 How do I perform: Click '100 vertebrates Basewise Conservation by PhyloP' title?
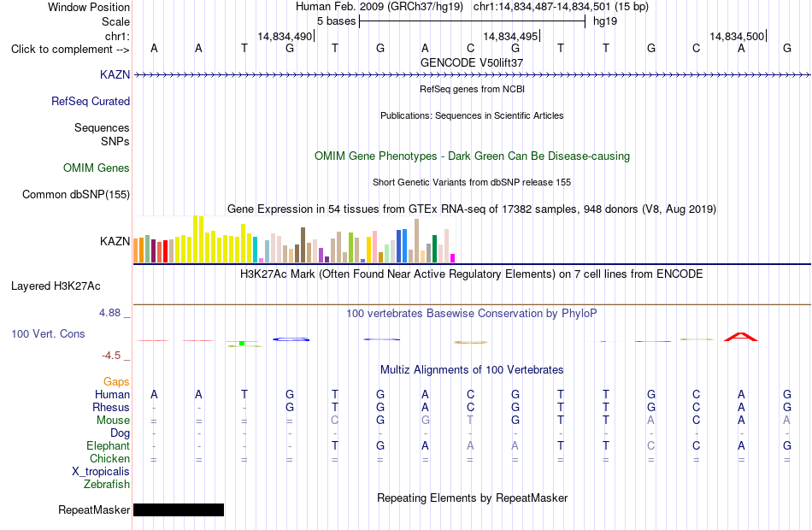[472, 314]
